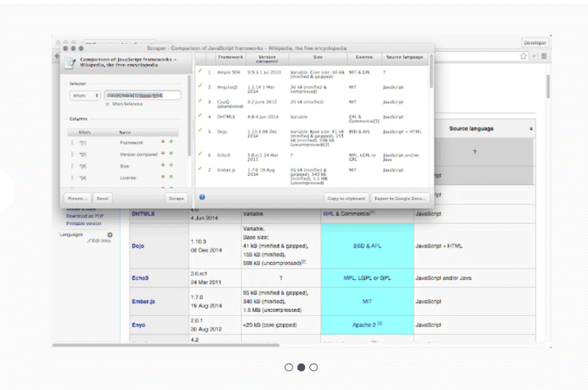The width and height of the screenshot is (588, 390).
Task: Add a column after Version compared
Action: (171, 153)
